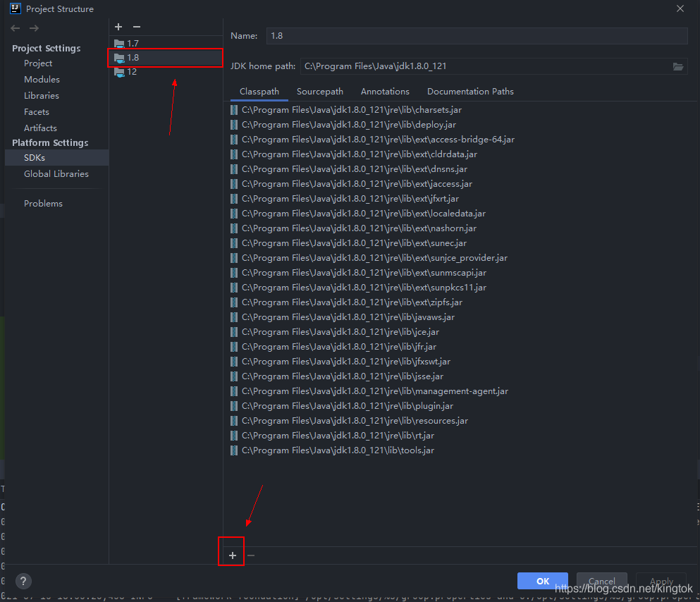Click the forward navigation arrow
Screen dimensions: 700x602
point(34,28)
